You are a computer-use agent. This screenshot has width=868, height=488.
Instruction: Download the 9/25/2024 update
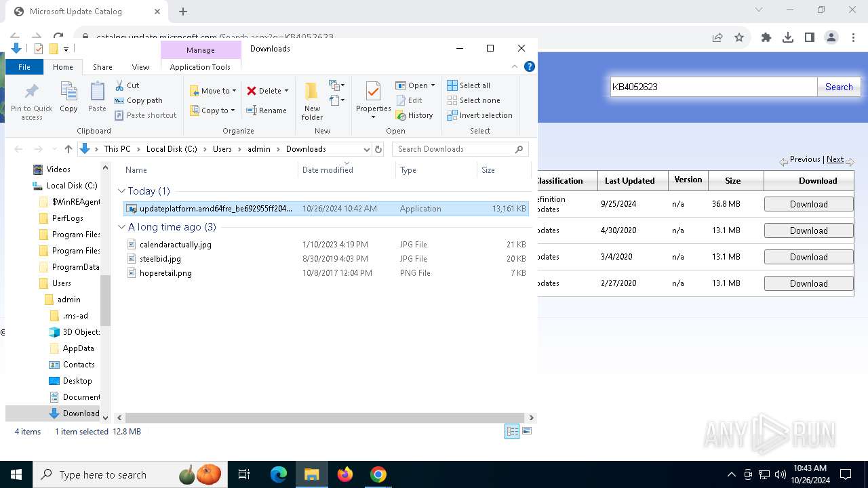pos(808,204)
